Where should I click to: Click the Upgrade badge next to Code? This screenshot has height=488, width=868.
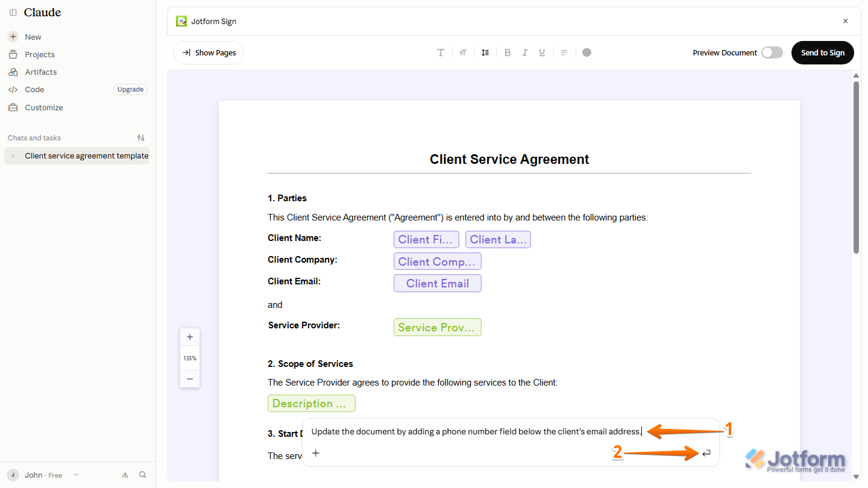(x=130, y=89)
